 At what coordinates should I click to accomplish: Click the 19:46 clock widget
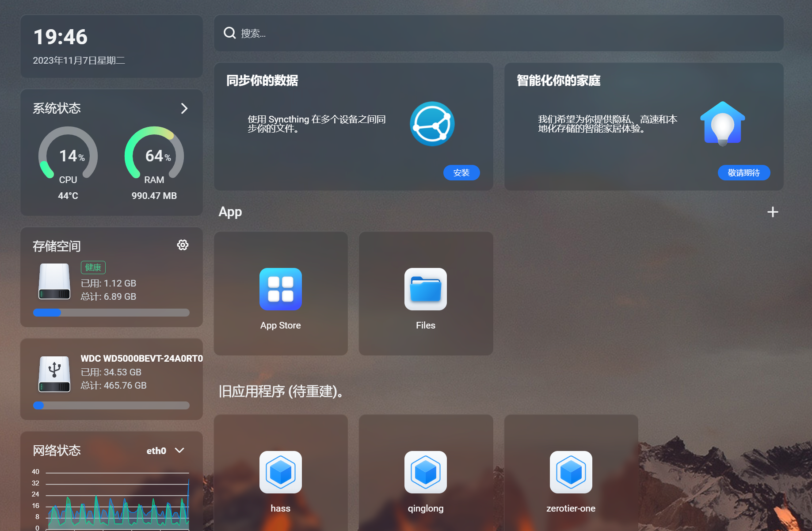pyautogui.click(x=61, y=37)
